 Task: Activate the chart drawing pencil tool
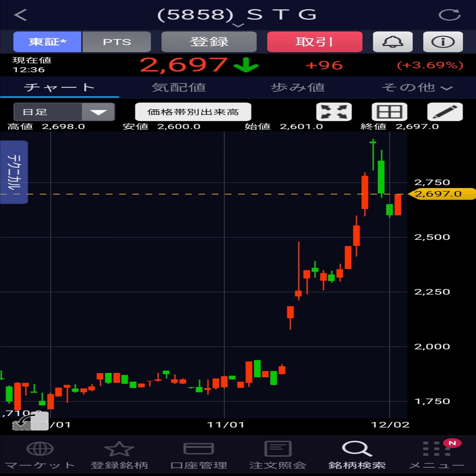point(445,112)
